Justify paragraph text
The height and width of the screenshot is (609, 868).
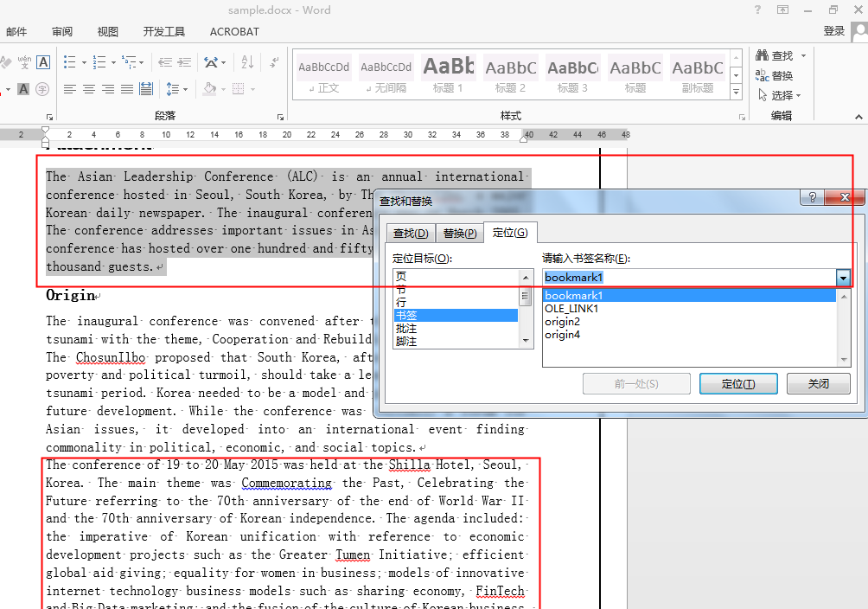pyautogui.click(x=127, y=88)
